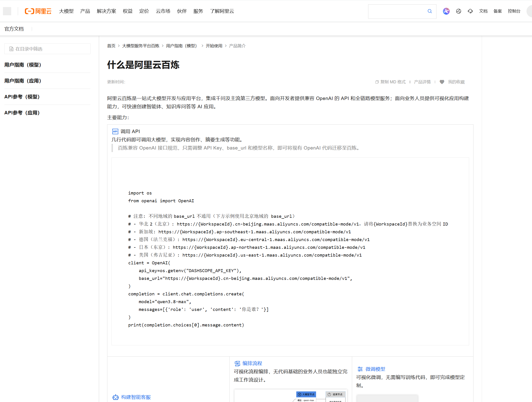The width and height of the screenshot is (532, 402).
Task: Open the 大模型 menu
Action: (66, 11)
